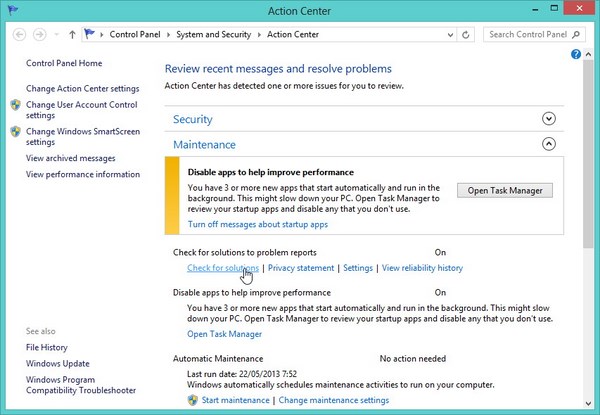Screen dimensions: 600x415
Task: Open View reliability history
Action: 422,268
